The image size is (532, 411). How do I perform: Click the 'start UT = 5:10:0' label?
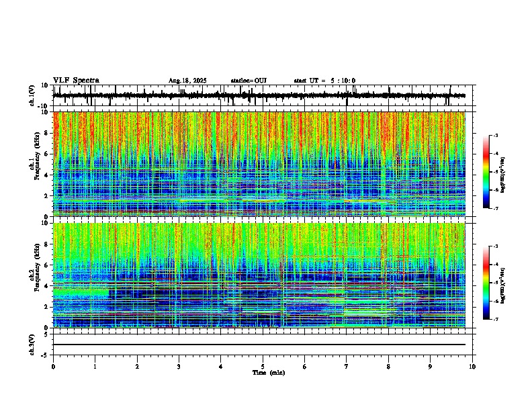(324, 81)
